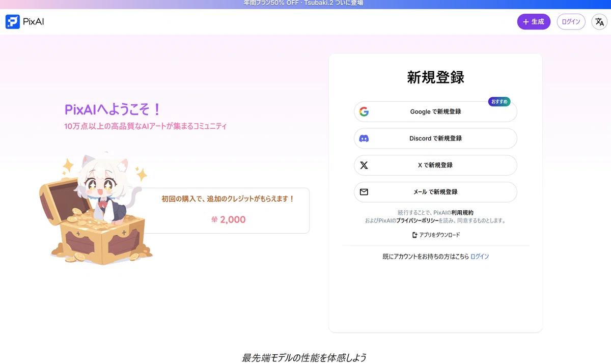Image resolution: width=611 pixels, height=364 pixels.
Task: Click the おすすめ badge
Action: point(499,102)
